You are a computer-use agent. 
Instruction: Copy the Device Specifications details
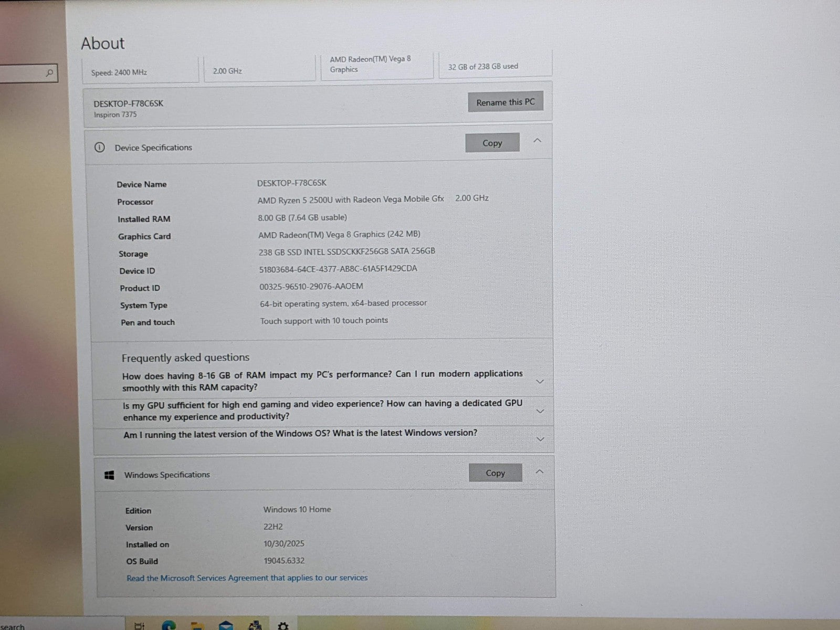(x=492, y=143)
